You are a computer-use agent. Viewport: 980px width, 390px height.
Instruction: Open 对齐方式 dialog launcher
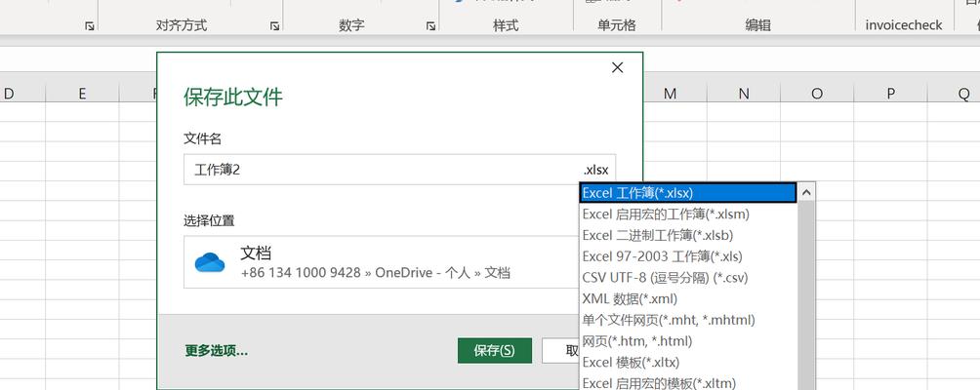click(274, 26)
